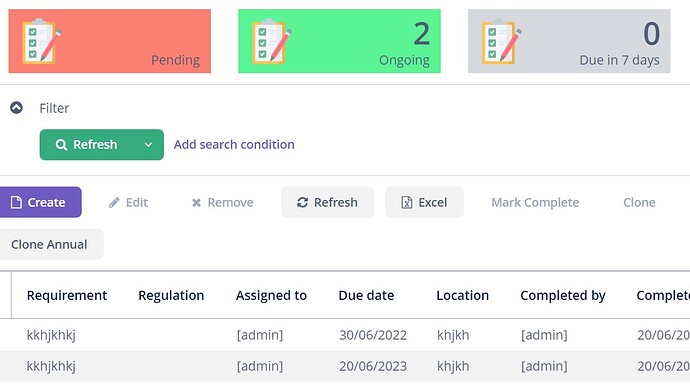This screenshot has width=690, height=391.
Task: Click the Edit toolbar button
Action: [x=128, y=202]
